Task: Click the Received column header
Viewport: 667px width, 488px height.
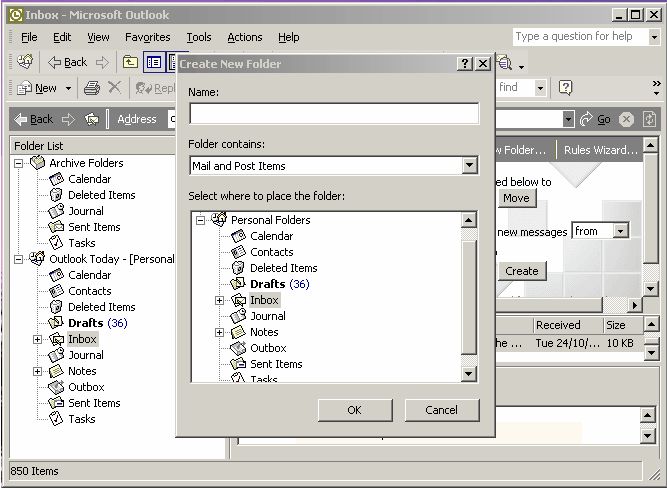Action: (568, 325)
